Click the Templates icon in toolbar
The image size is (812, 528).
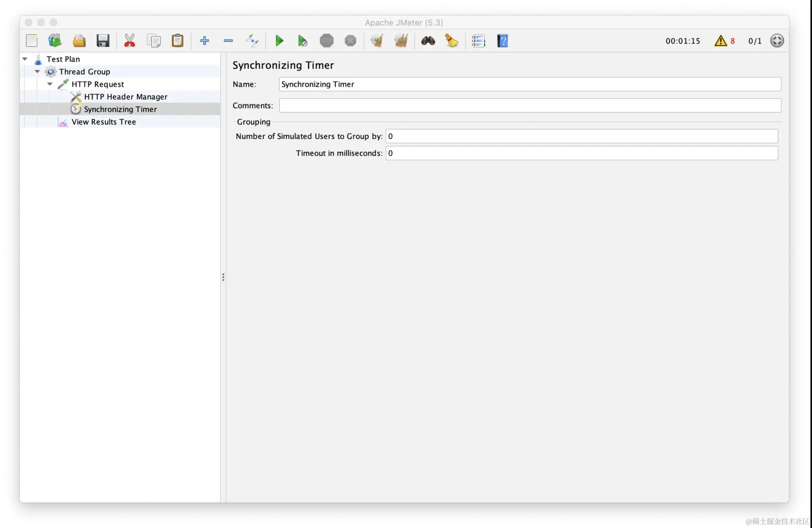pyautogui.click(x=55, y=41)
